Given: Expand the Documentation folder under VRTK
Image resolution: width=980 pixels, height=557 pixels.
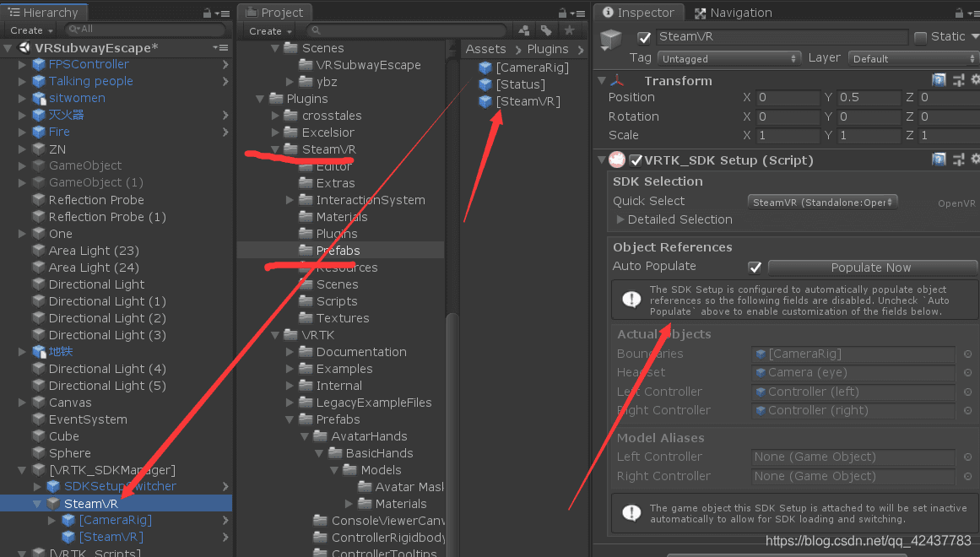Looking at the screenshot, I should coord(290,352).
